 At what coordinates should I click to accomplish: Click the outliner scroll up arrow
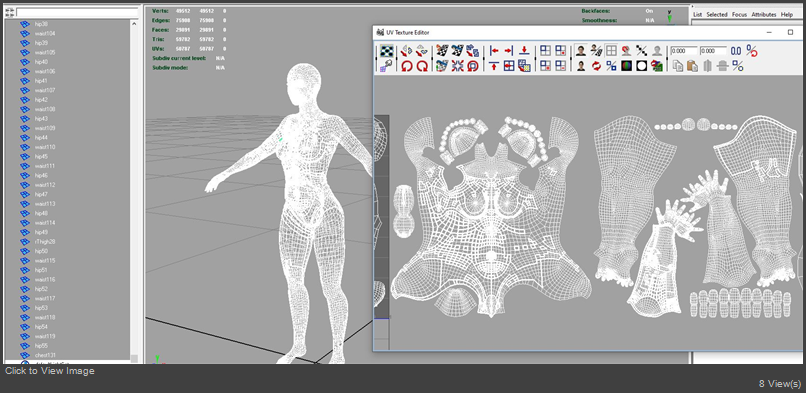[134, 24]
